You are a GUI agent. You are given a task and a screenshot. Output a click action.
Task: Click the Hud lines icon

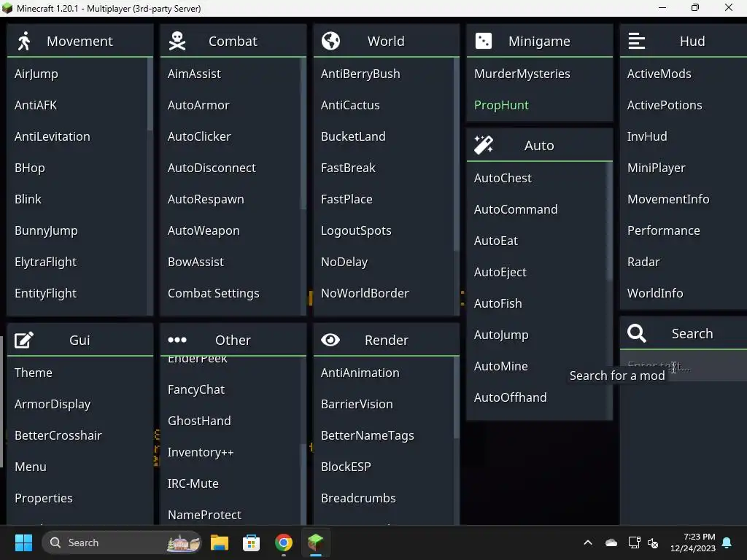coord(636,41)
